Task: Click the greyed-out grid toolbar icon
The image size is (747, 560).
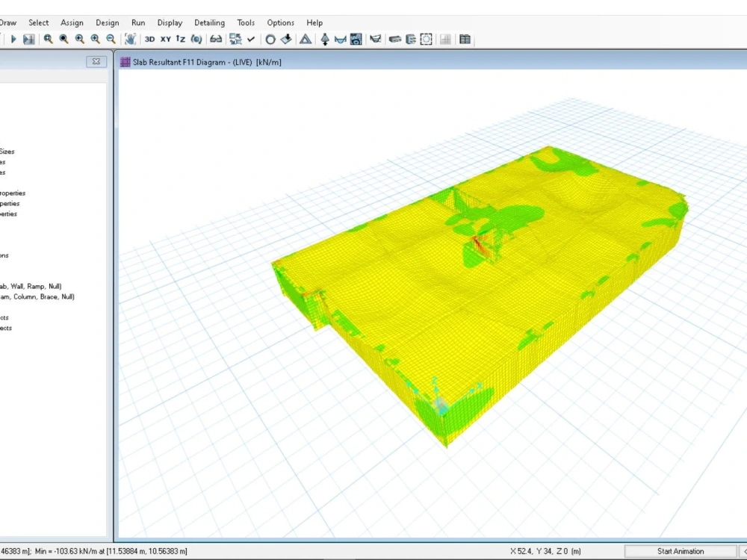Action: pos(445,39)
